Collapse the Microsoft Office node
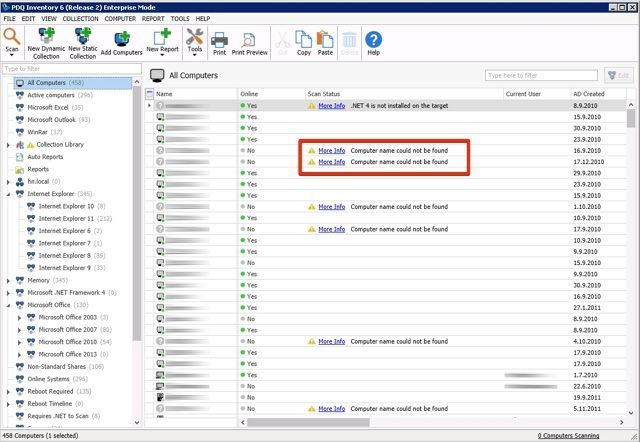 8,305
